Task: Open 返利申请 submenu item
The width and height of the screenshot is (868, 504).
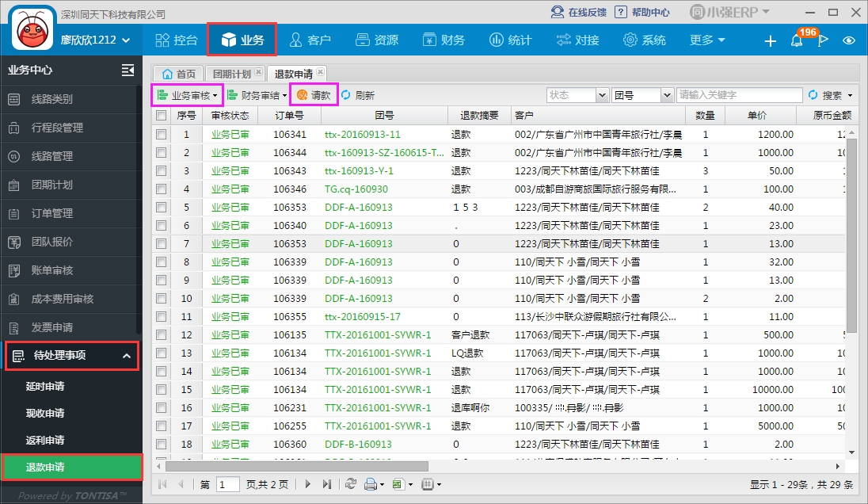Action: pos(70,441)
